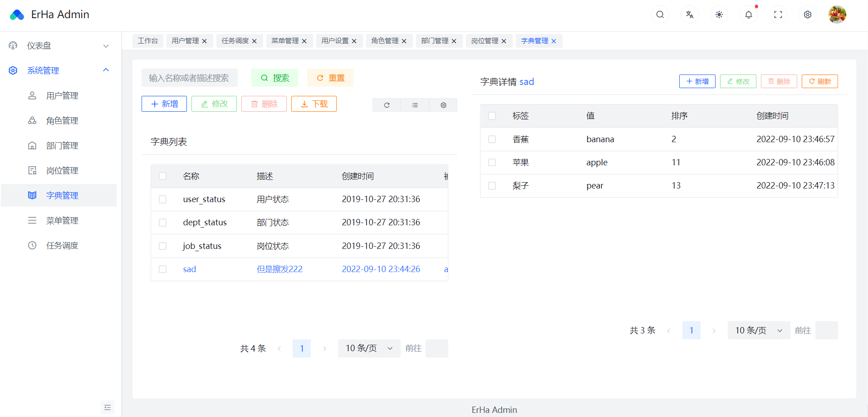
Task: Check the sad row checkbox
Action: [163, 269]
